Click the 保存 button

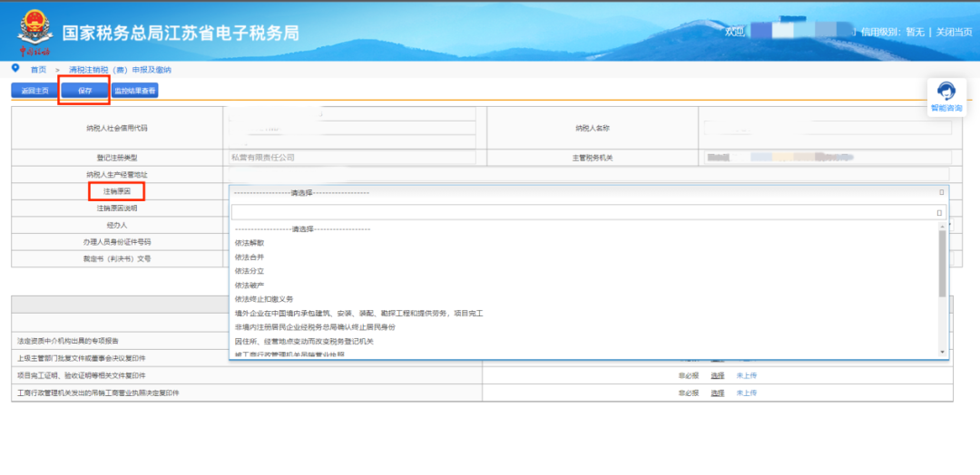(84, 92)
